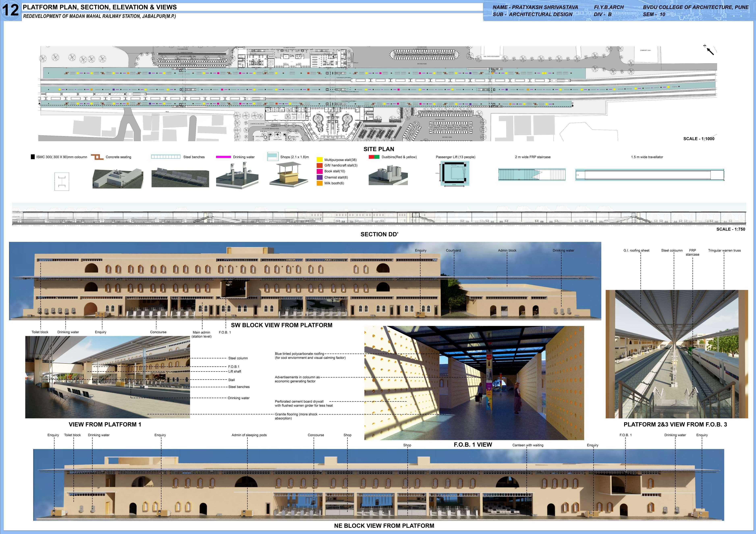Screen dimensions: 756x534
Task: Click the FRP staircase plan symbol
Action: pyautogui.click(x=532, y=174)
